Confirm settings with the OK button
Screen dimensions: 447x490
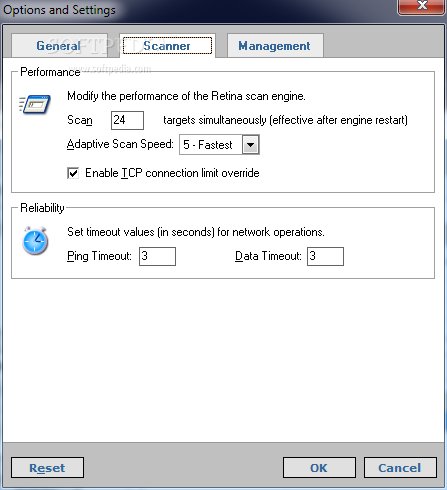319,468
